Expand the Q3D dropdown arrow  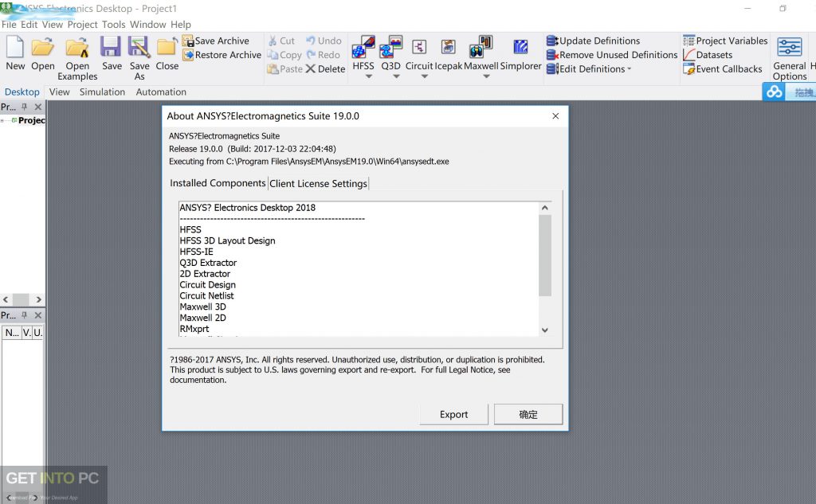pos(396,76)
